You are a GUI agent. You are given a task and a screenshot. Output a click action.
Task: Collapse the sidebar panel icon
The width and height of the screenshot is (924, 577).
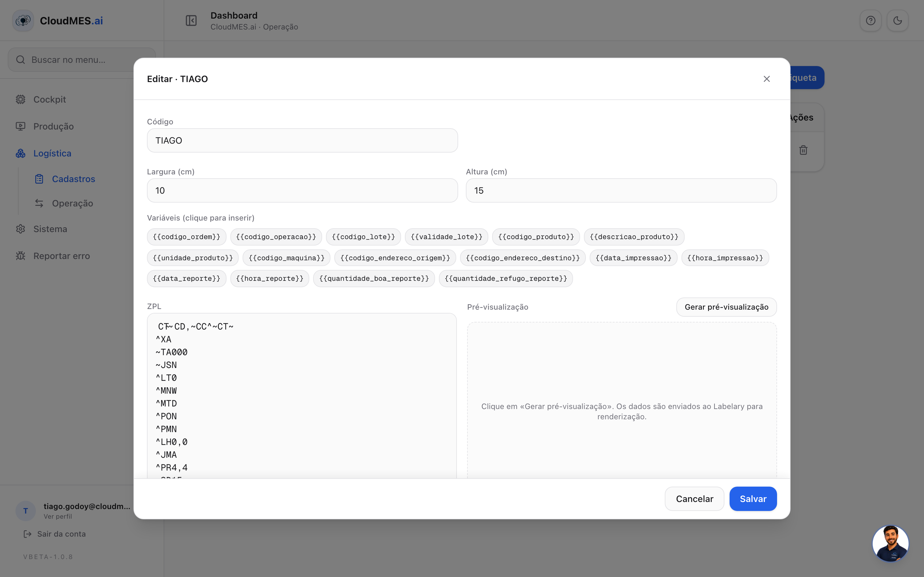(x=191, y=21)
